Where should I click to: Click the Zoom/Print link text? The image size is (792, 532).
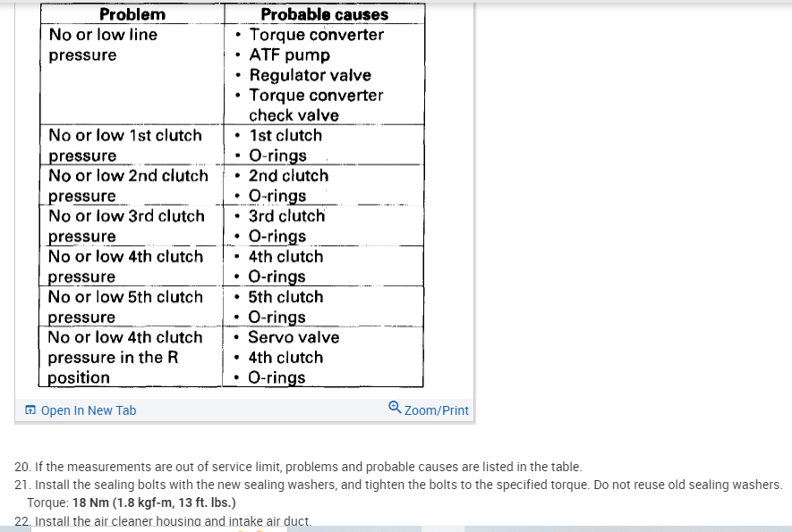pyautogui.click(x=436, y=410)
